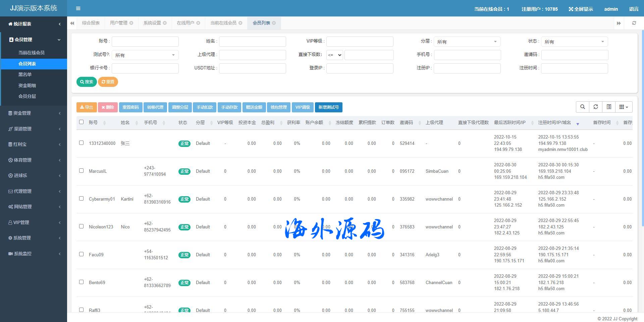
Task: Refresh the member table via toolbar icon
Action: (x=596, y=107)
